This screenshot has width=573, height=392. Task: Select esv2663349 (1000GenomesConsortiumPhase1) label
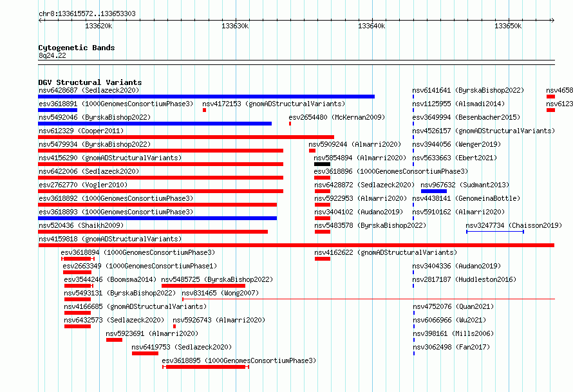[140, 266]
